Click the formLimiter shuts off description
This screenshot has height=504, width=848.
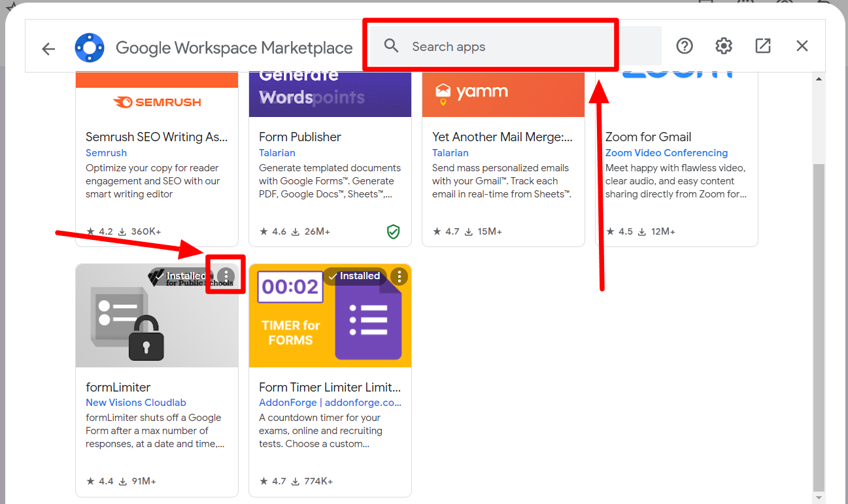(155, 431)
